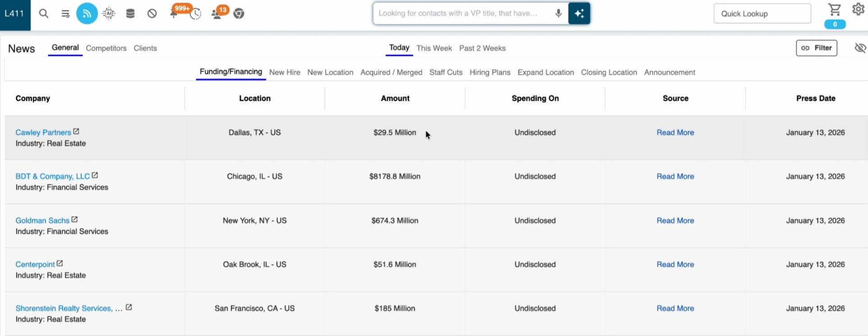Open the Centerpoint company link
Screen dimensions: 868x336
(35, 264)
